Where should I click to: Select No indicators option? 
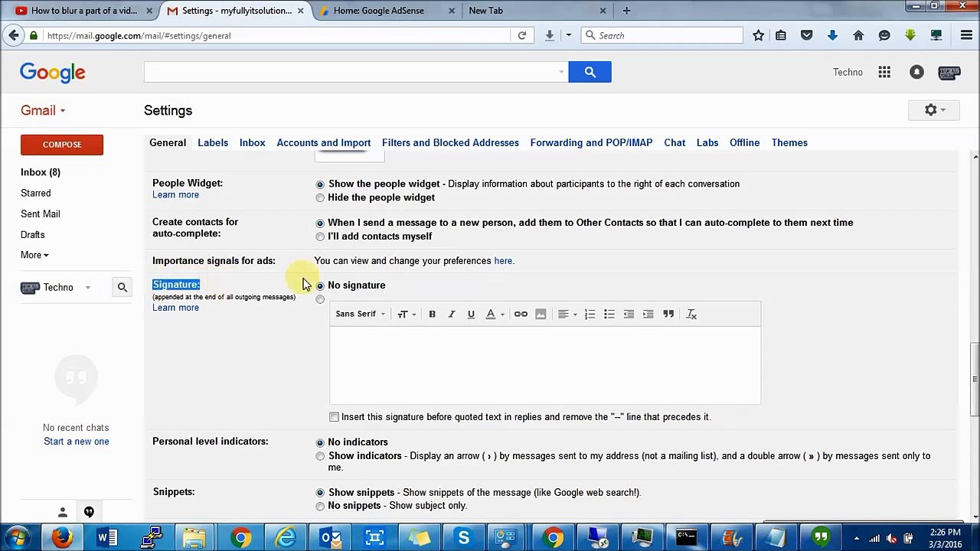pos(320,443)
